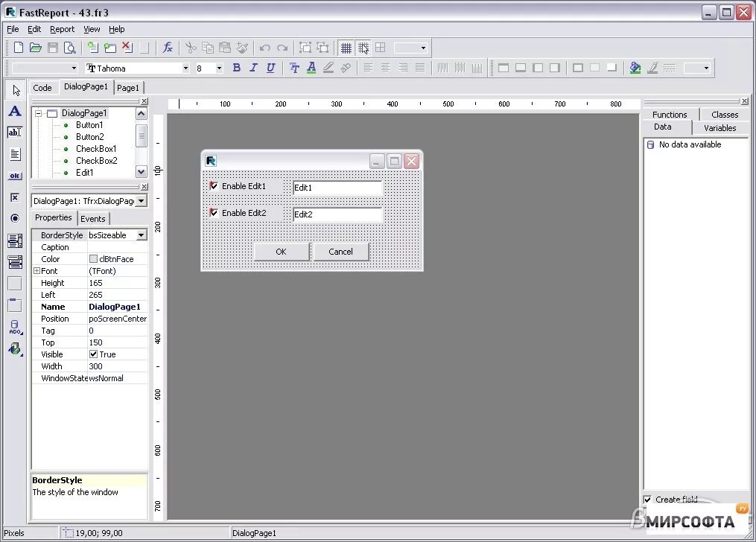Open the Classes tab

(725, 115)
